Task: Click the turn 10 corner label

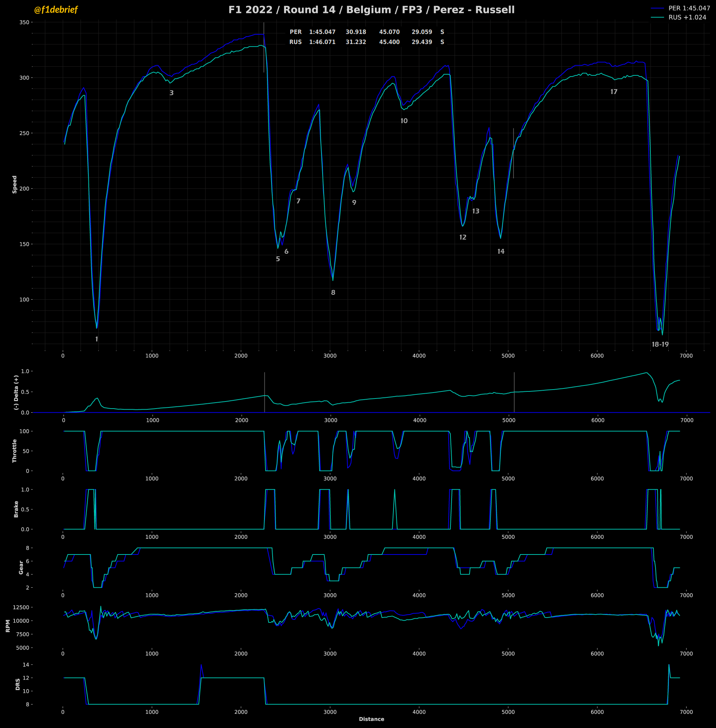Action: [x=404, y=121]
